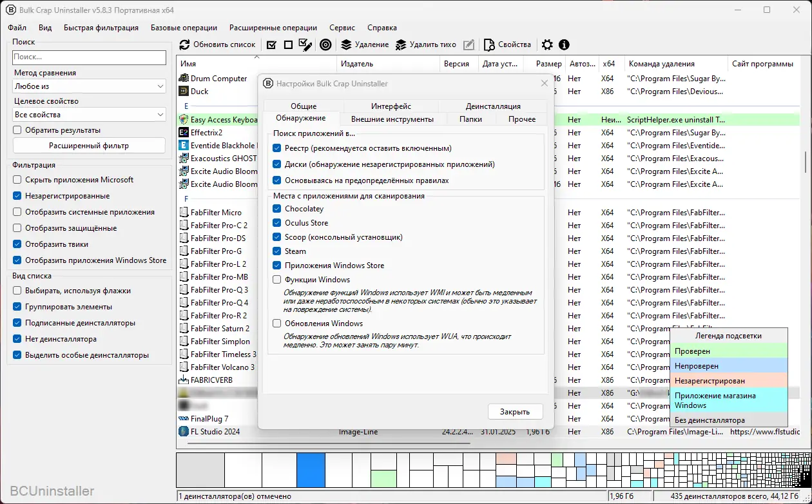Open the Быстрая фильтрация menu
Screen dimensions: 812x504
(x=101, y=28)
